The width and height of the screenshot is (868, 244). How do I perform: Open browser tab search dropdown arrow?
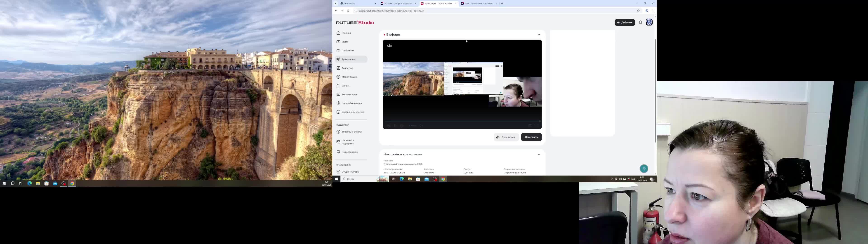click(336, 3)
